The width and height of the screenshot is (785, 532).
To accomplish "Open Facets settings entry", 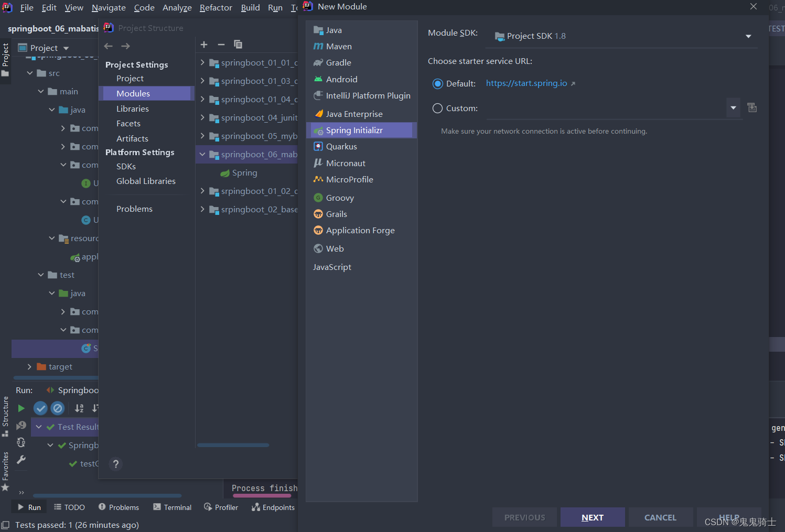I will tap(128, 123).
